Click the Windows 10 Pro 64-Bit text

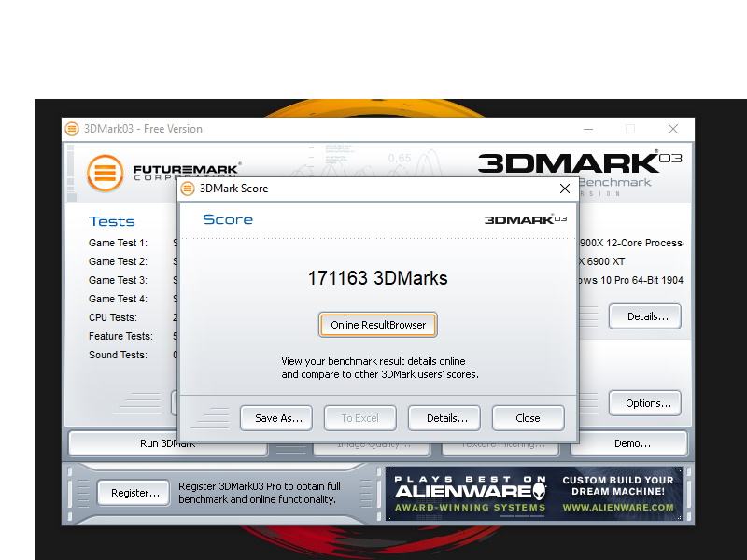pyautogui.click(x=631, y=280)
